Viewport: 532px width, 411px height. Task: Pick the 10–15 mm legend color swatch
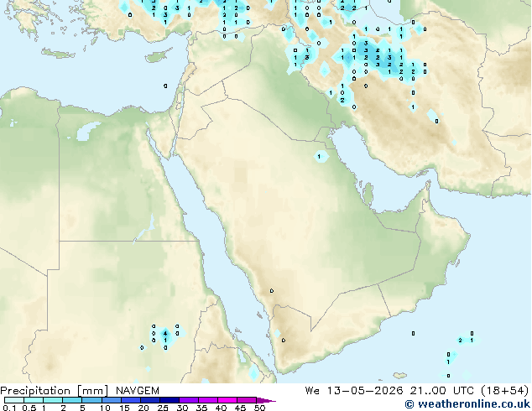click(111, 400)
